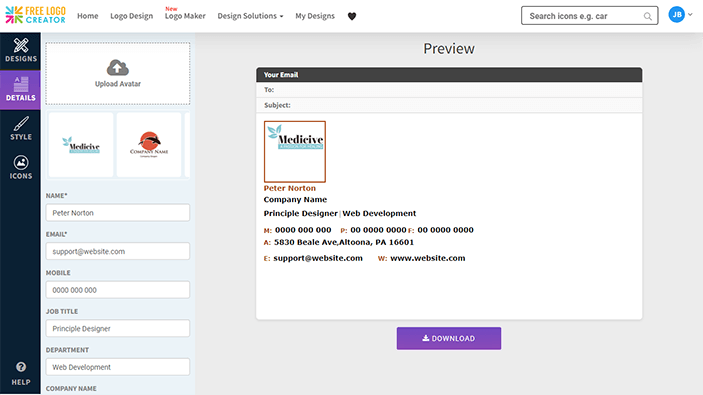Click the Free Logo Creator logo

click(35, 15)
